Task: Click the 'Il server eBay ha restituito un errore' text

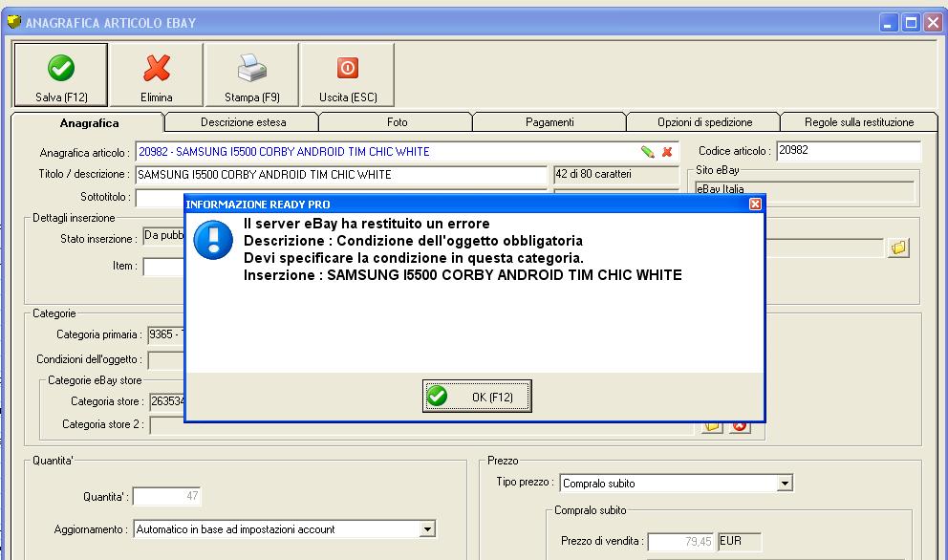Action: [366, 224]
